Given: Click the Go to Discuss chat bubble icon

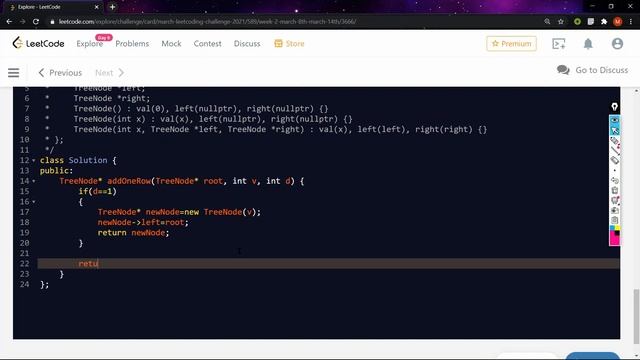Looking at the screenshot, I should point(563,70).
